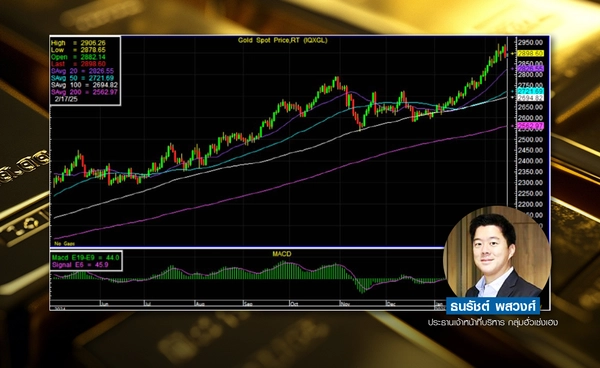Select the SAvg 200 legend line
600x368 pixels.
[84, 92]
